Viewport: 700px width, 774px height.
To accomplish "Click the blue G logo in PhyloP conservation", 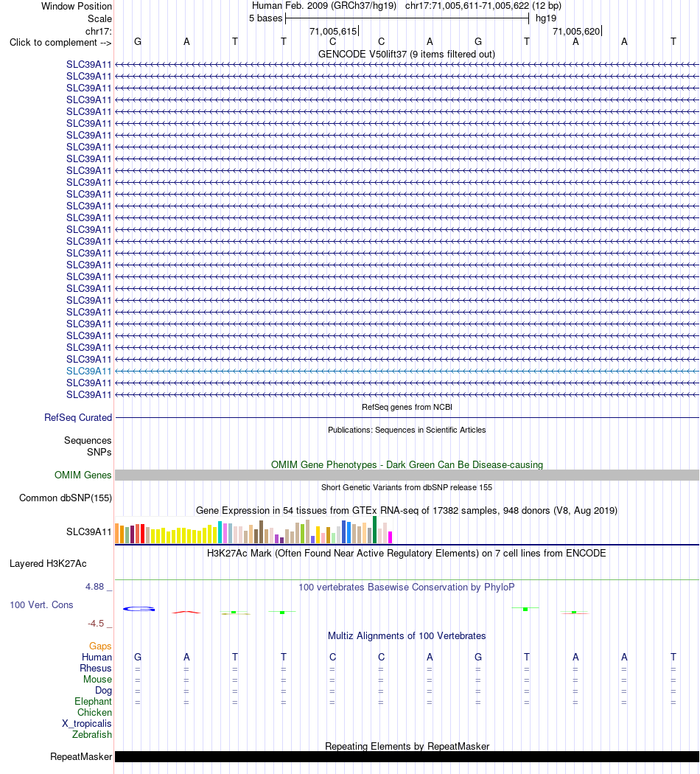I will pyautogui.click(x=139, y=609).
